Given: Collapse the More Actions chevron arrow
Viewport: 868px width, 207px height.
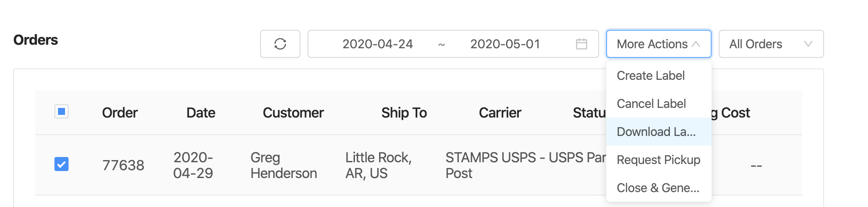Looking at the screenshot, I should point(696,44).
